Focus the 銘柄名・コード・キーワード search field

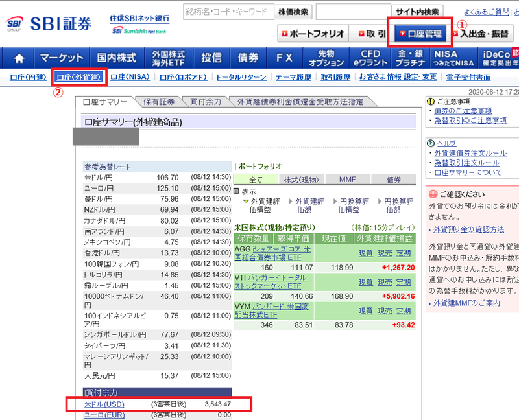point(228,12)
